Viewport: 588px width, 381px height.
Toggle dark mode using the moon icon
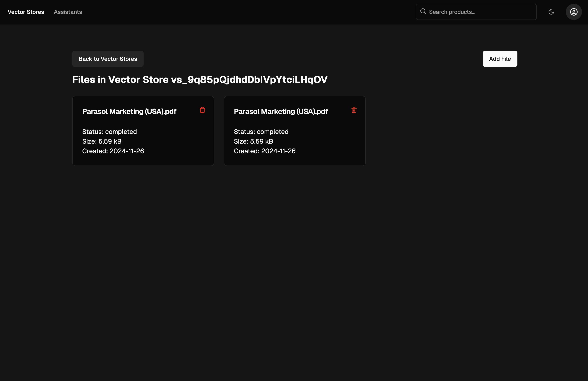[x=551, y=12]
